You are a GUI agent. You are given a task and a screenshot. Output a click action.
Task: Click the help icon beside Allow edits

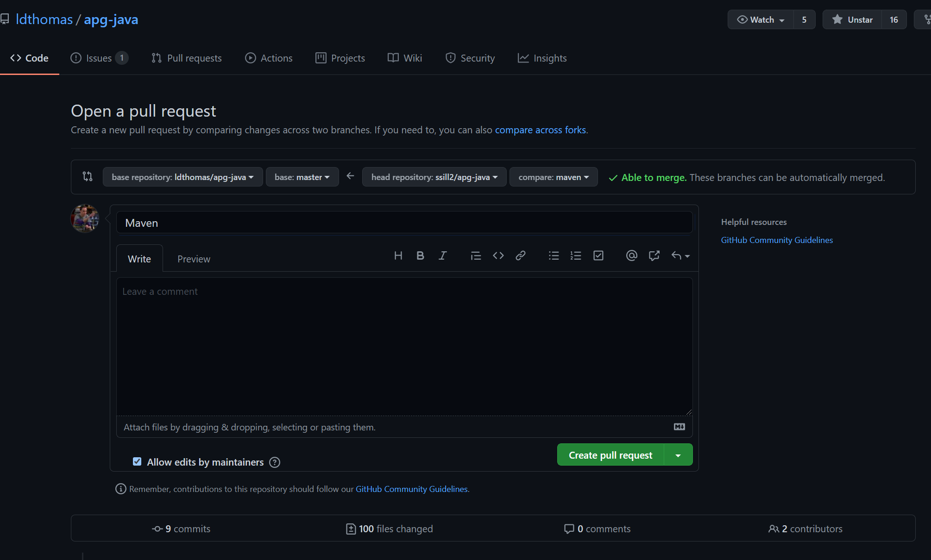click(275, 462)
